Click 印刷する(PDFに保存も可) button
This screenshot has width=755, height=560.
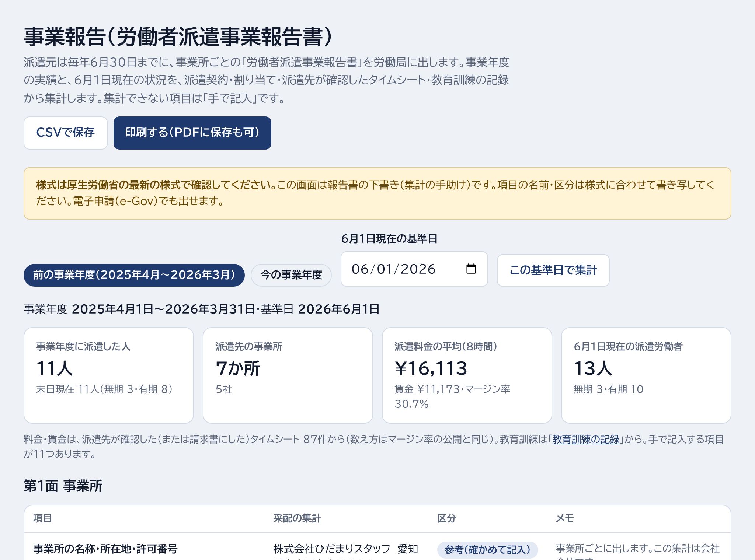click(x=192, y=133)
